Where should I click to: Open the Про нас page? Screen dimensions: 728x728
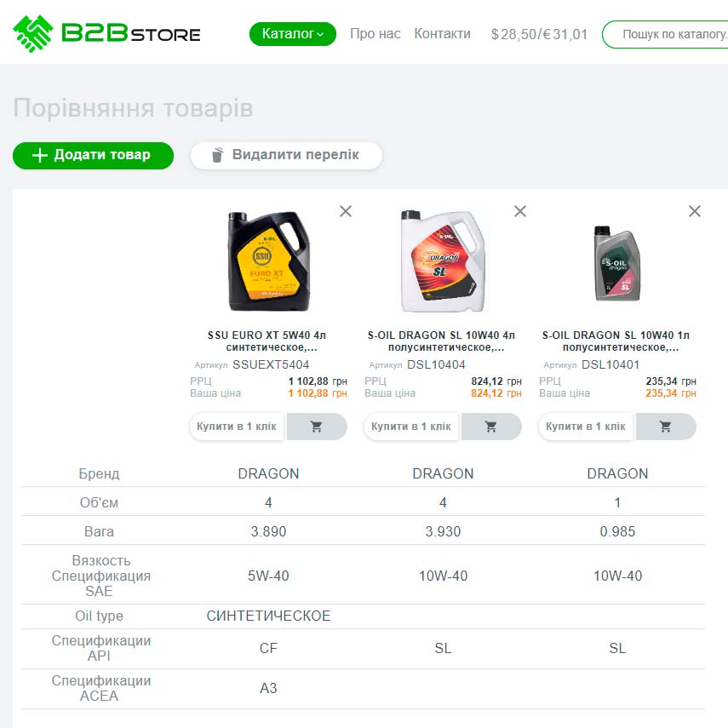(375, 34)
